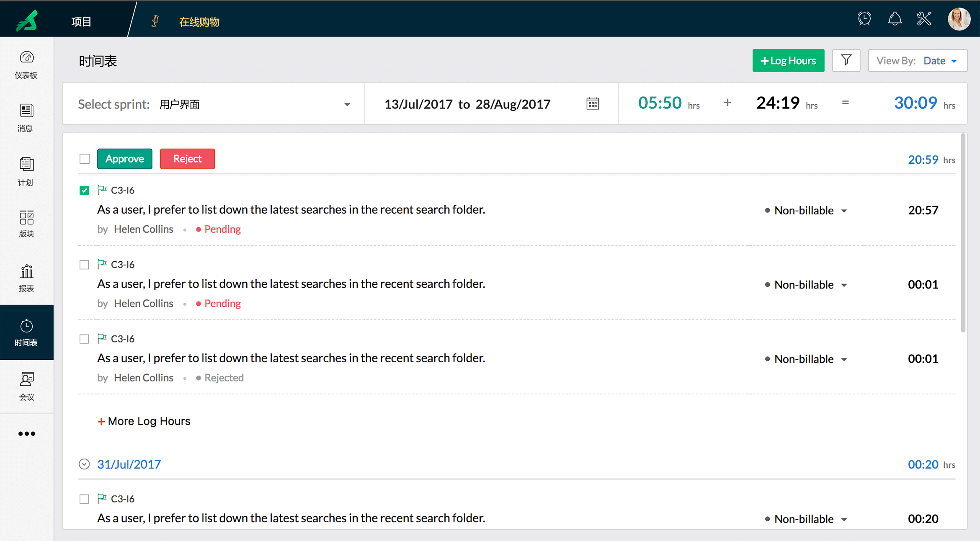Open the notifications bell

[895, 19]
